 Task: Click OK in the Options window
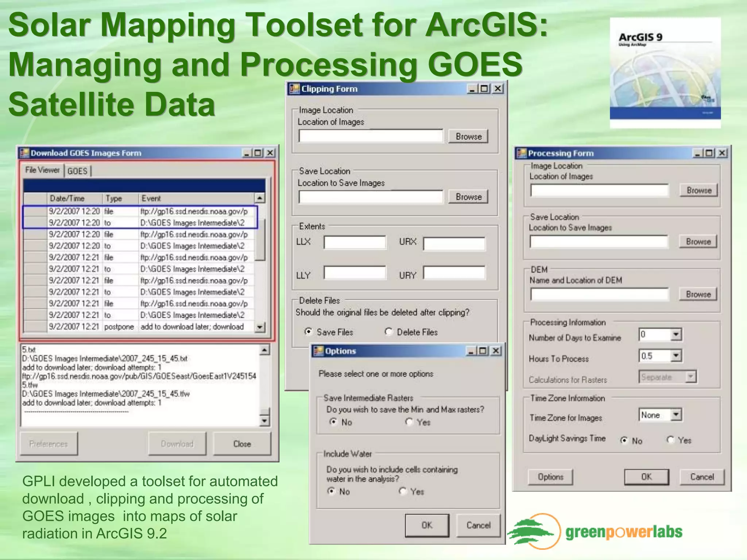point(427,525)
